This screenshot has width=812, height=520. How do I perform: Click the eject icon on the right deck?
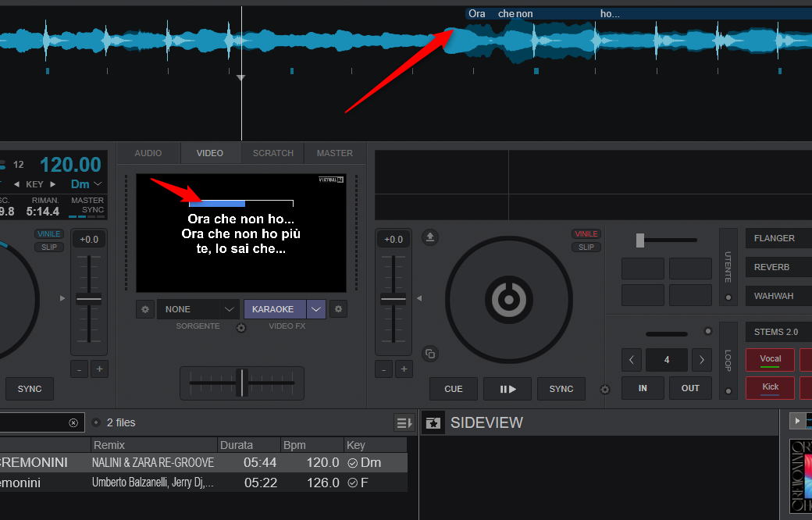pyautogui.click(x=429, y=237)
